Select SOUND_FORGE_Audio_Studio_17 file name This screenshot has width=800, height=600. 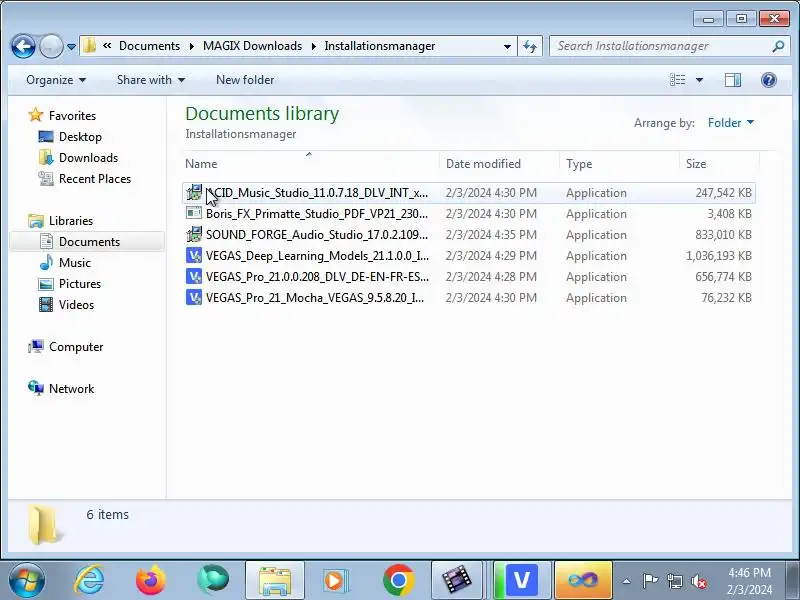(317, 235)
